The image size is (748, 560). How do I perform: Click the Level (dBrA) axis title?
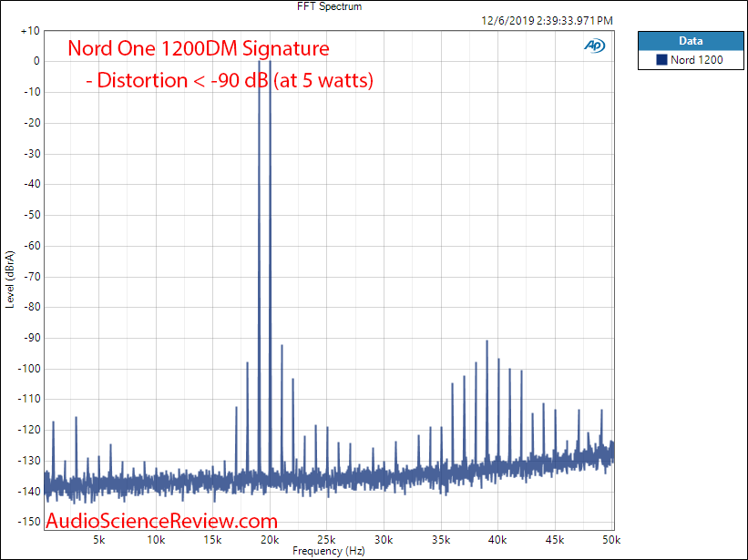pos(9,280)
